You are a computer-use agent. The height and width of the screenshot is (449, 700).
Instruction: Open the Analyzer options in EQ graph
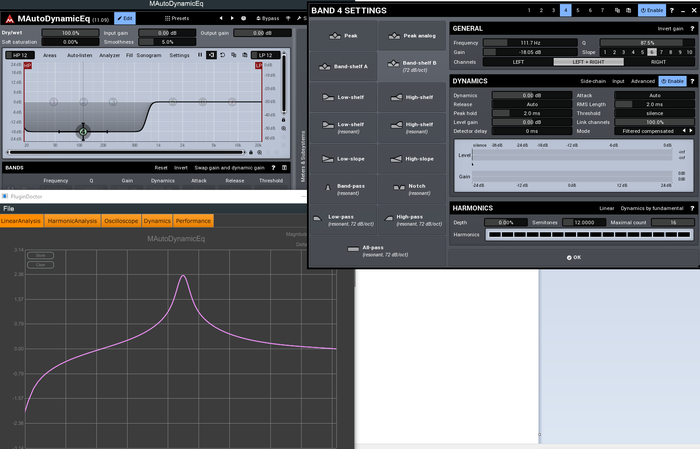pos(109,55)
